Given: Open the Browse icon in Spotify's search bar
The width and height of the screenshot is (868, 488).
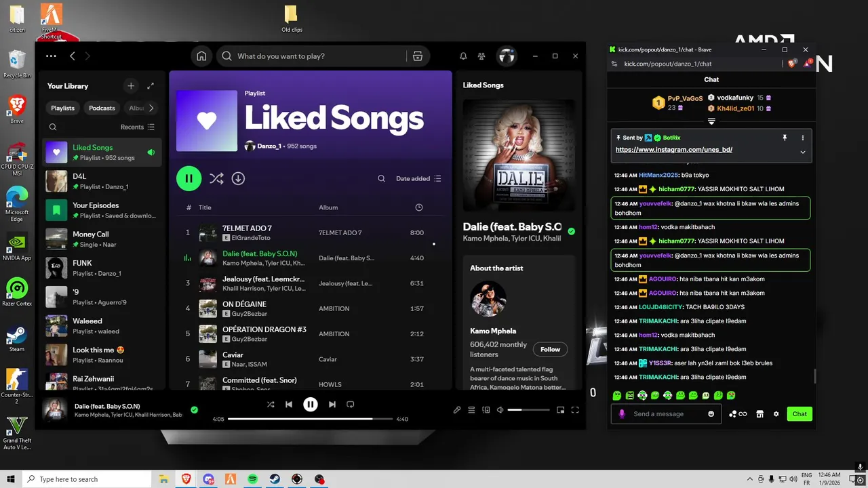Looking at the screenshot, I should 418,56.
